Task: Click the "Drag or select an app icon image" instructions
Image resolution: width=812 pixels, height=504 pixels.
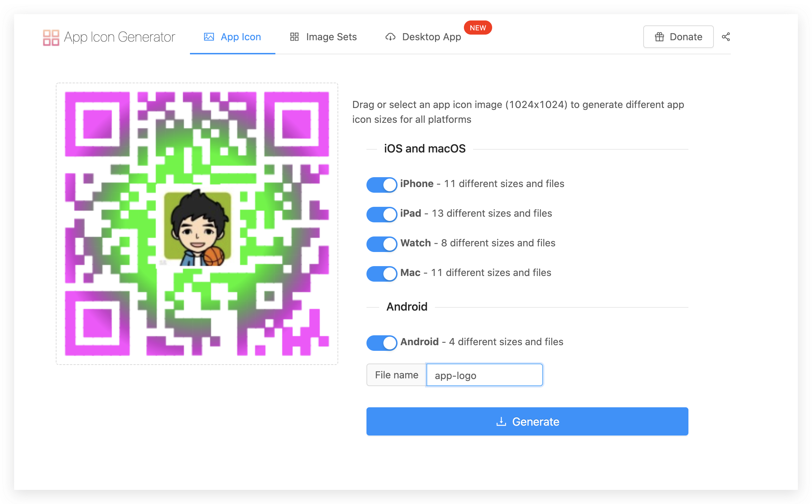Action: point(518,112)
